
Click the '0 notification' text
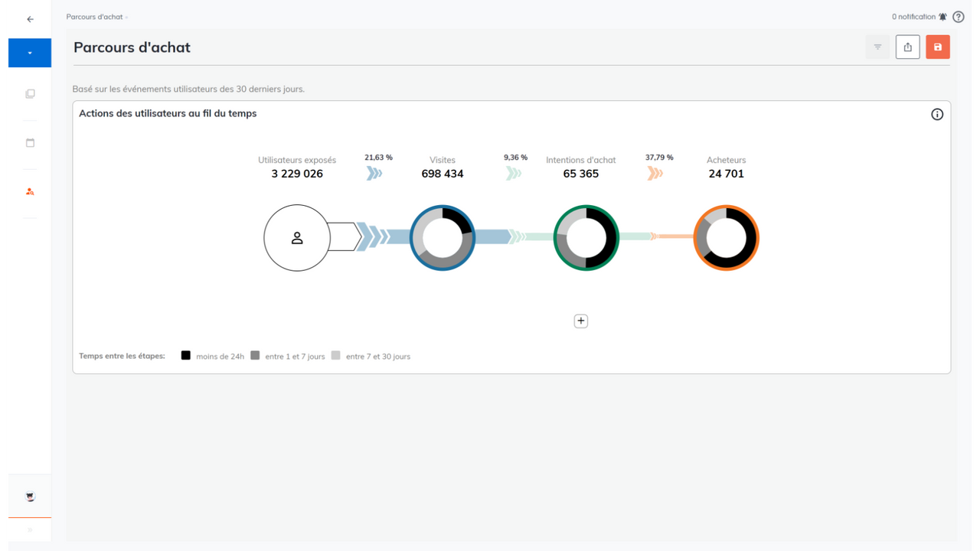(913, 17)
